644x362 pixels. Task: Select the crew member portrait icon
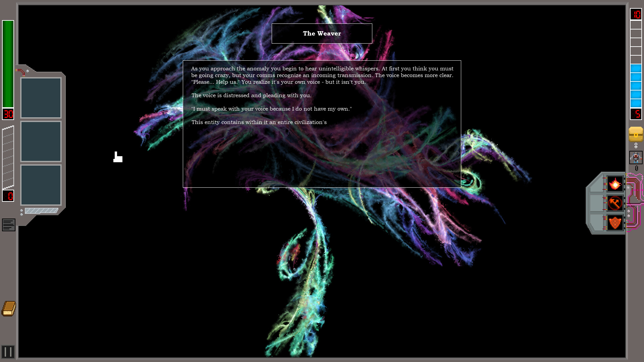click(x=636, y=158)
